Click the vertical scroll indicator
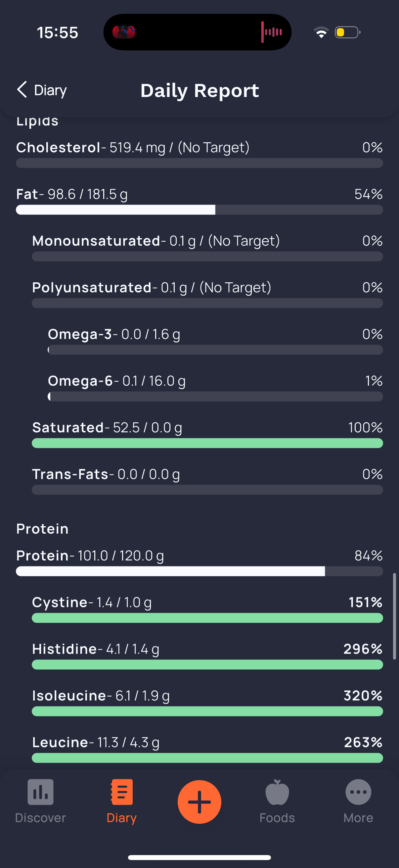This screenshot has height=868, width=399. [394, 616]
